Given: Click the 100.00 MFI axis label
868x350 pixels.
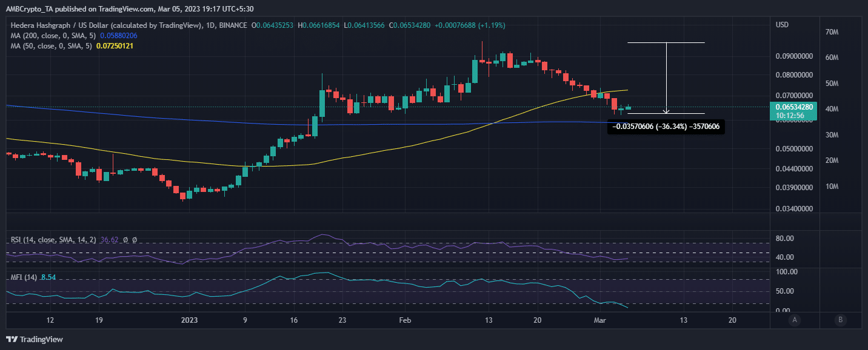Looking at the screenshot, I should [x=787, y=272].
